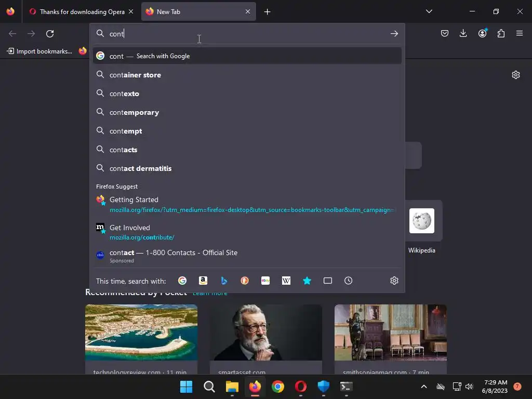The height and width of the screenshot is (399, 532).
Task: Click the Firefox icon in bookmarks toolbar
Action: (83, 51)
